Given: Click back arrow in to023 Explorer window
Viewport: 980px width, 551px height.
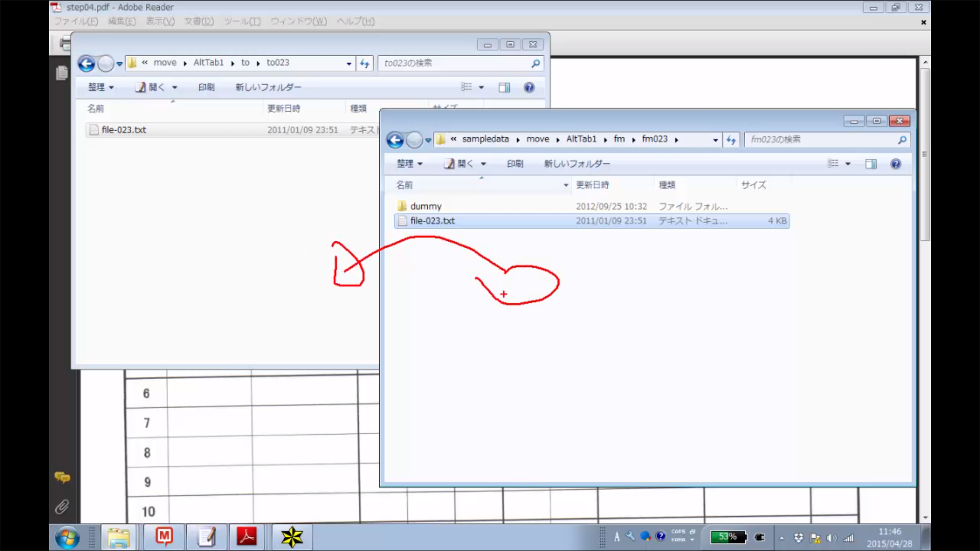Looking at the screenshot, I should [x=86, y=64].
